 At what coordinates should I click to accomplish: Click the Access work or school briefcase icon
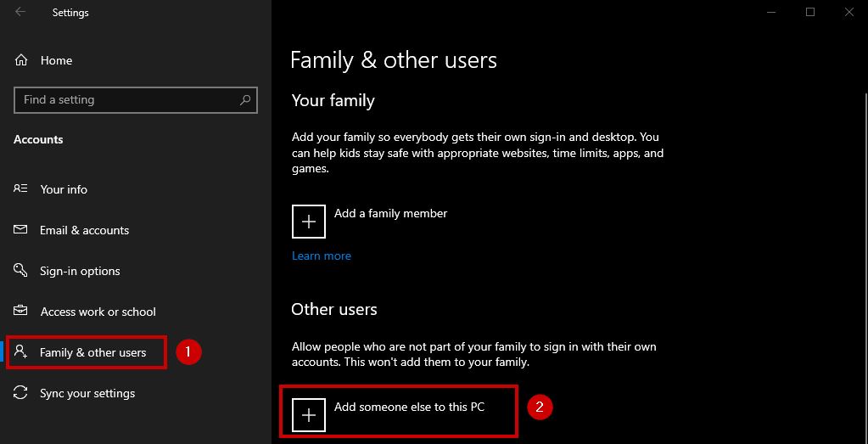pos(21,312)
